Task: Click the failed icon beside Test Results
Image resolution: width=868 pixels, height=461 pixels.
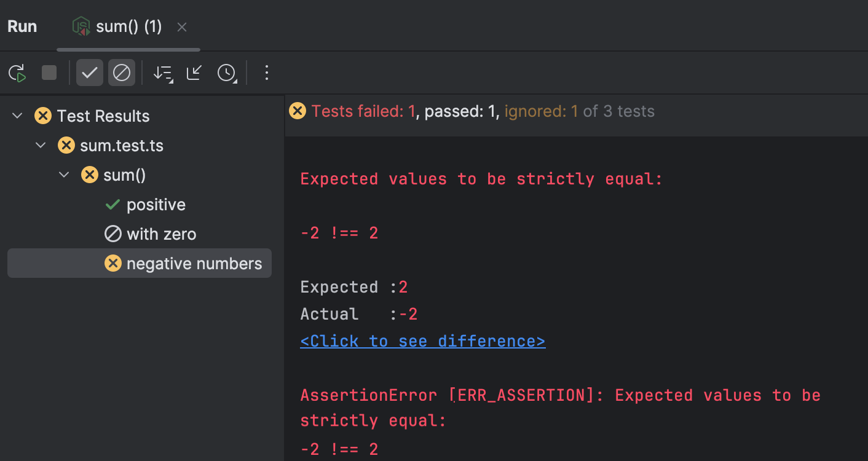Action: (43, 116)
